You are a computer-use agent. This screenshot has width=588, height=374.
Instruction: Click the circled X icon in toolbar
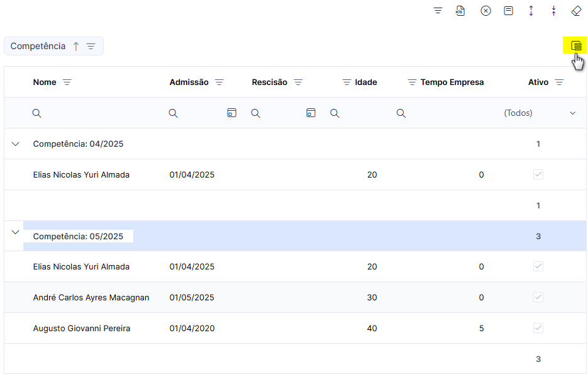tap(485, 11)
